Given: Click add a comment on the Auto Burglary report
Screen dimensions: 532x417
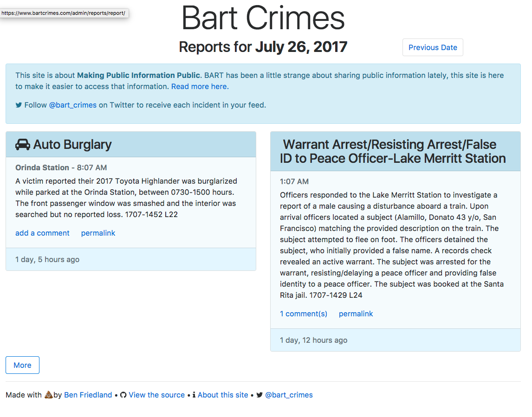Looking at the screenshot, I should 42,233.
